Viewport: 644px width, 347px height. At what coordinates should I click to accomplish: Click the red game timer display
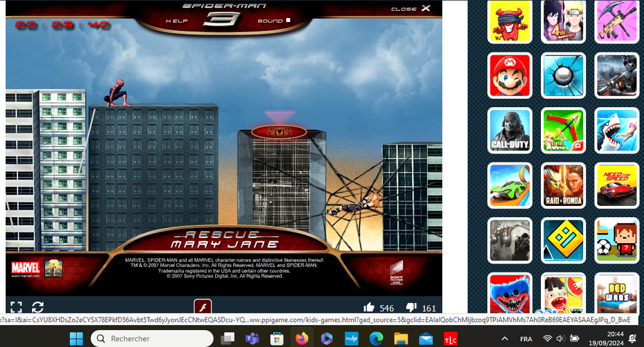[62, 25]
